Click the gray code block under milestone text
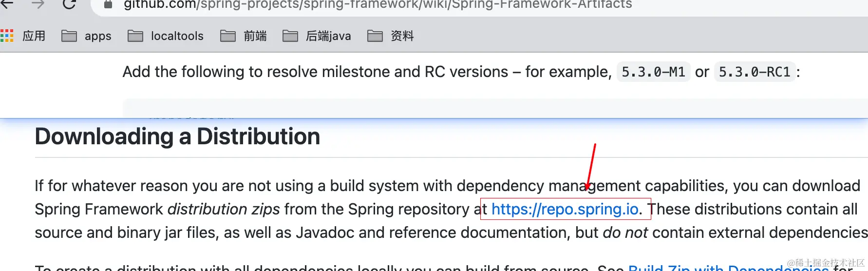This screenshot has width=868, height=271. (x=487, y=108)
